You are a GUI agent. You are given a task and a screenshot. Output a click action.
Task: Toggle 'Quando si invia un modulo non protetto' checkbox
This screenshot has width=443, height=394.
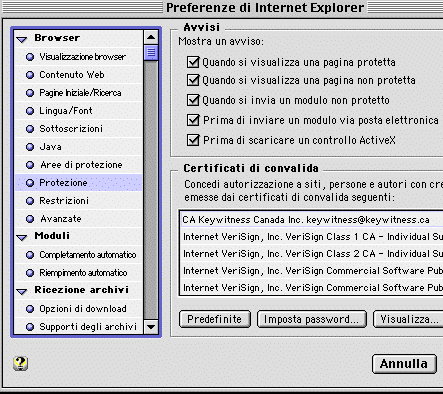(x=193, y=100)
